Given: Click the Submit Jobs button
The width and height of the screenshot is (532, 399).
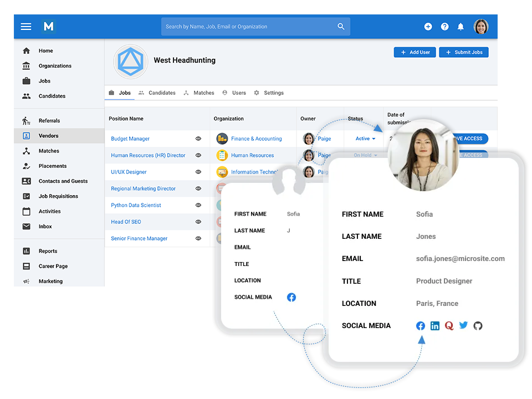Looking at the screenshot, I should pos(463,52).
